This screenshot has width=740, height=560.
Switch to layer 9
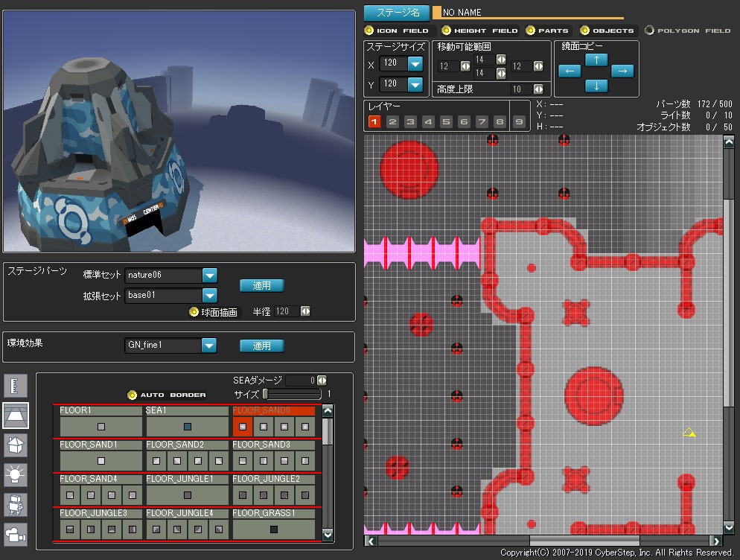pyautogui.click(x=519, y=122)
